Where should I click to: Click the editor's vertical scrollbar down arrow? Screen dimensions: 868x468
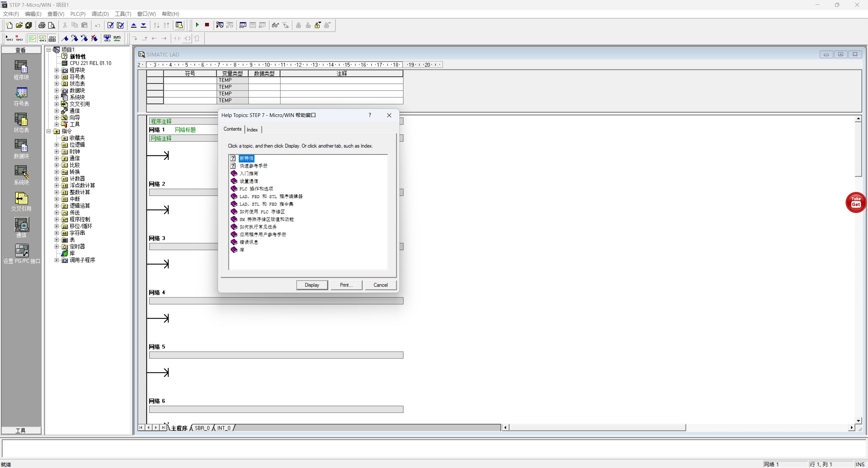coord(858,421)
